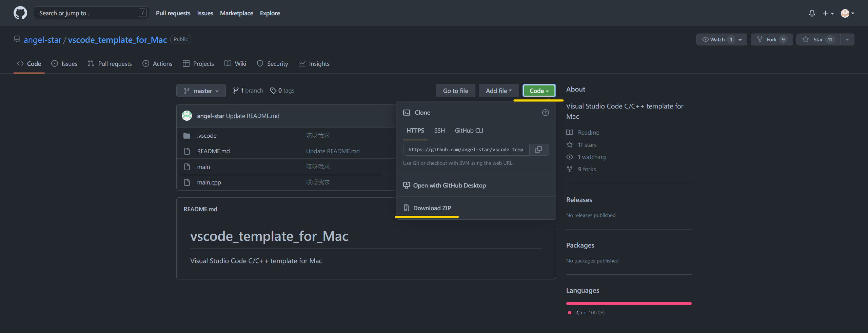
Task: Click the folder icon next to .vscode
Action: point(187,135)
